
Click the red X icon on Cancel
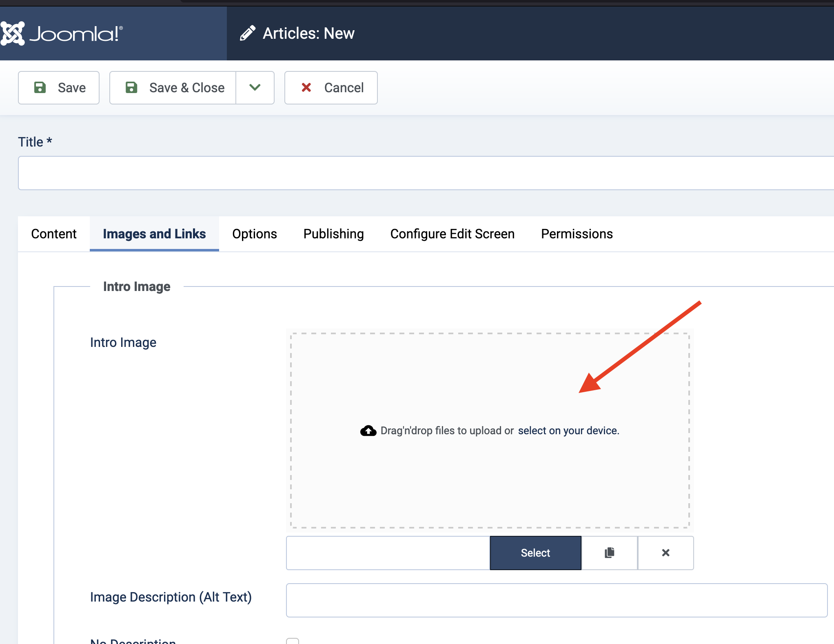[x=306, y=88]
